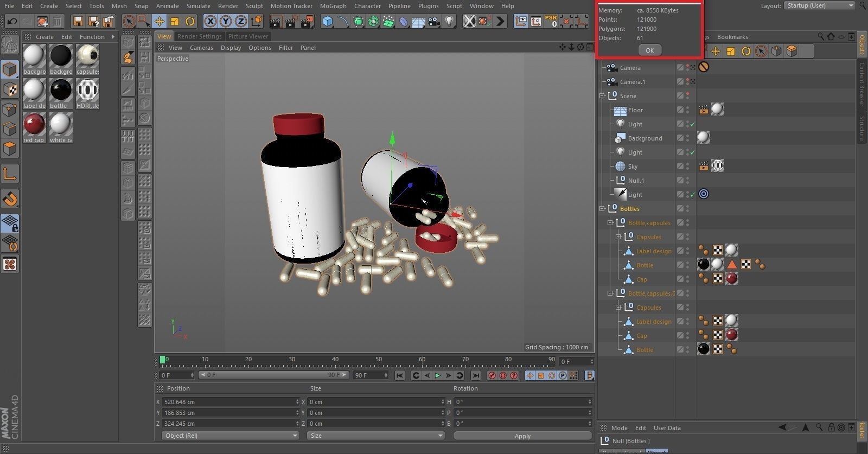Click the green array generator icon
This screenshot has width=868, height=454.
click(x=373, y=21)
